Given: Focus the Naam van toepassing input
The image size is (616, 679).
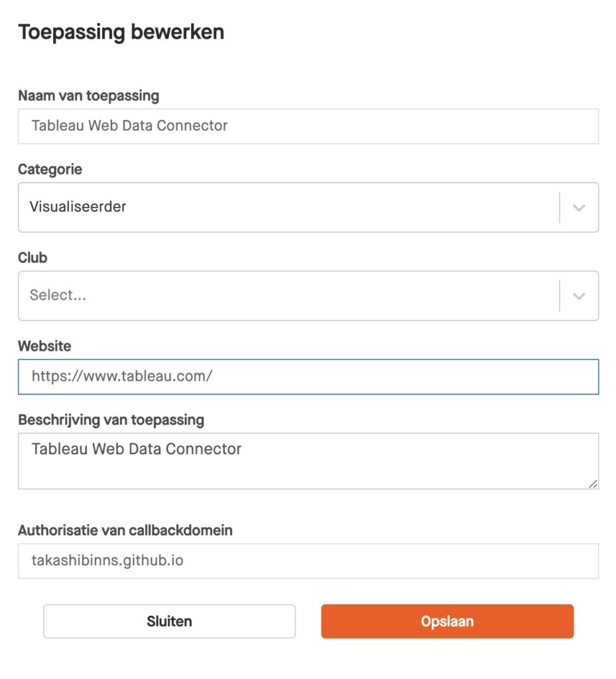Looking at the screenshot, I should pos(308,126).
